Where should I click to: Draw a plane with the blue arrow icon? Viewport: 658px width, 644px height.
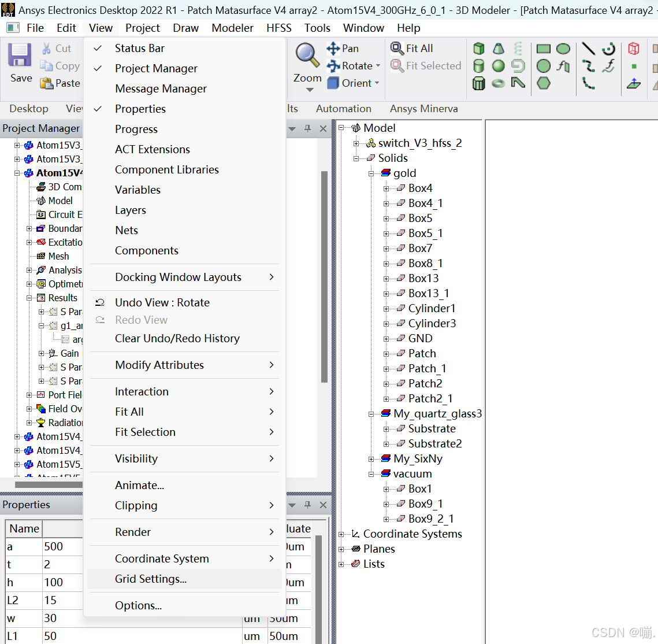coord(634,84)
